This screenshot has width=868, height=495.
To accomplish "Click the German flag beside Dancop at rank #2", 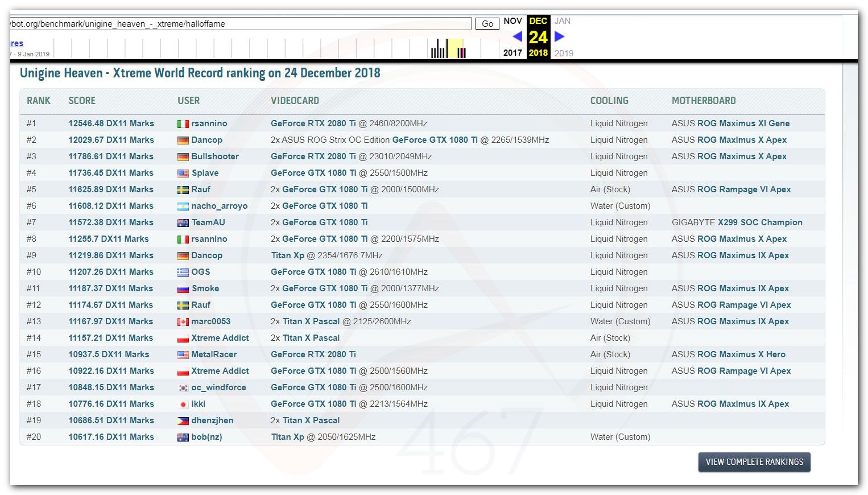I will pos(183,141).
